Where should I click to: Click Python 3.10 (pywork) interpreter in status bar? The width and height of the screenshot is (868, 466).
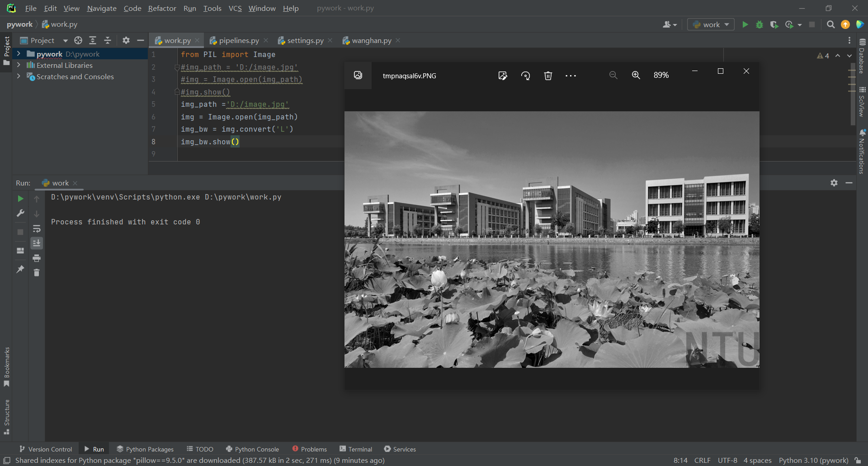(x=813, y=460)
